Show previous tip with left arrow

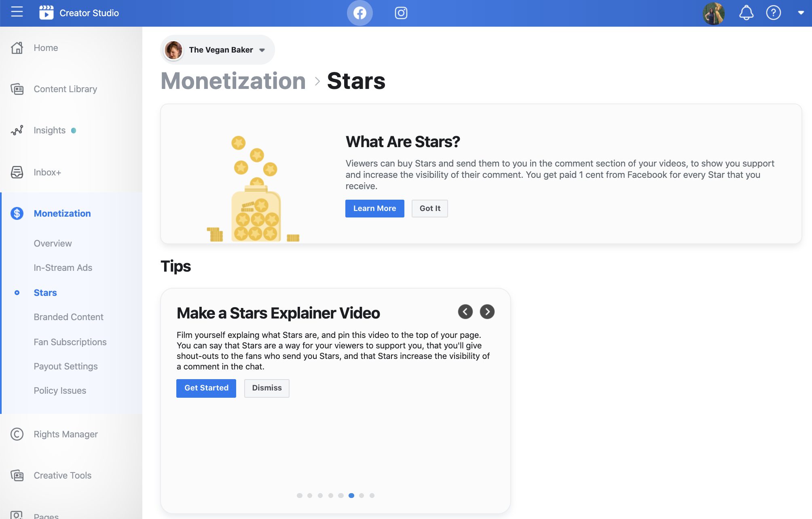pyautogui.click(x=465, y=312)
